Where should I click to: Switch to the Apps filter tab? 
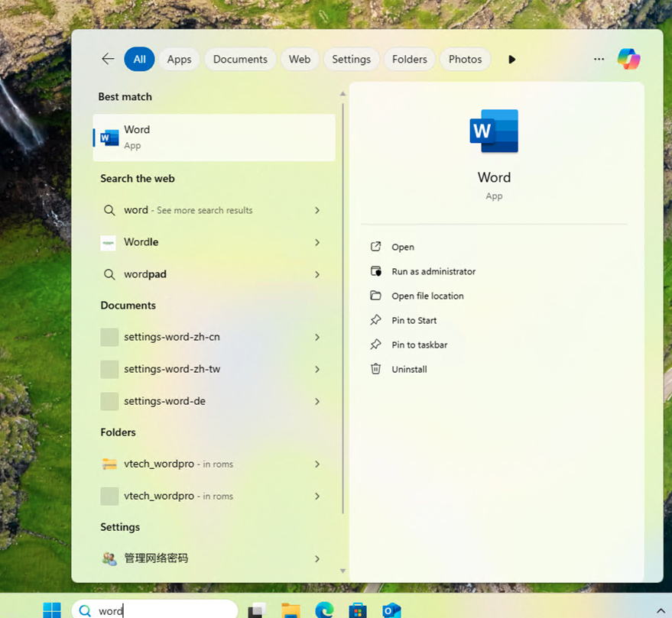click(x=178, y=59)
